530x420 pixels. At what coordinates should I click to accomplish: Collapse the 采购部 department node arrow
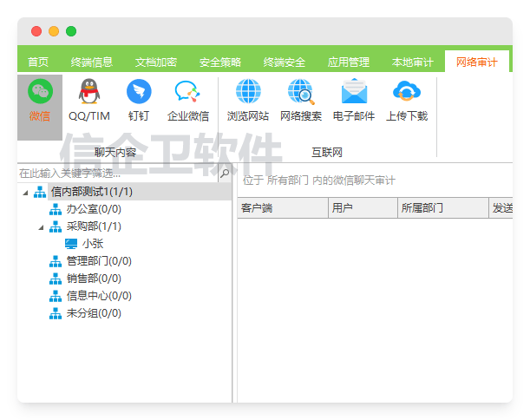pos(41,226)
